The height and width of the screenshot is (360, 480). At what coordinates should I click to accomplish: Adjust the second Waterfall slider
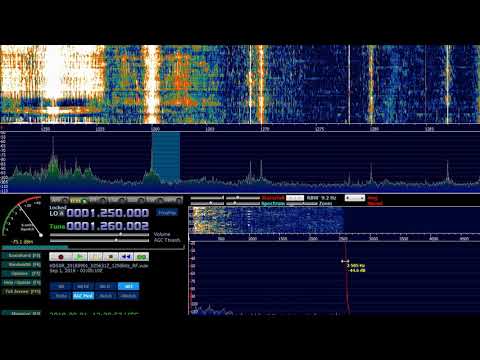click(x=243, y=198)
